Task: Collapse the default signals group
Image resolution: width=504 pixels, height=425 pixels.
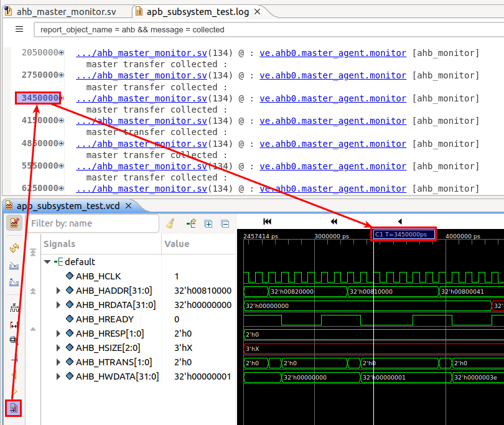Action: pos(47,261)
